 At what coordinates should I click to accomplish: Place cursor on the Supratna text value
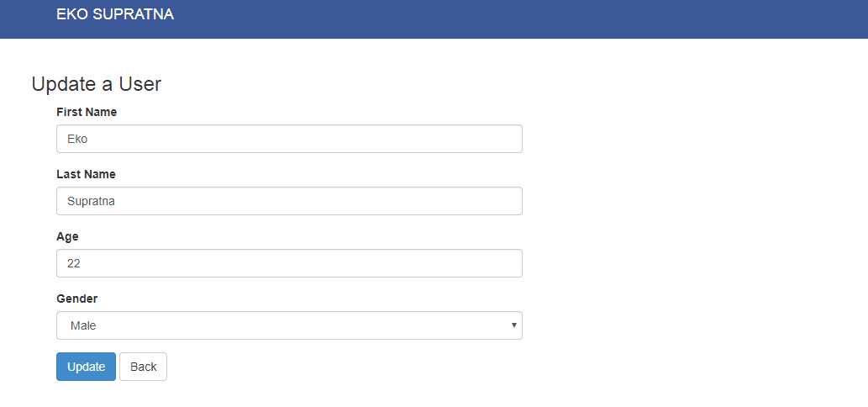91,202
